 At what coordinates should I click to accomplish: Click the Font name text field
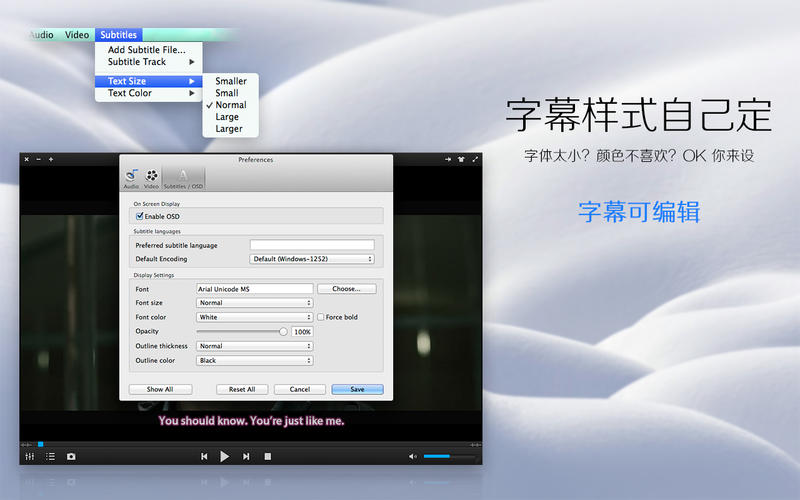pos(255,289)
